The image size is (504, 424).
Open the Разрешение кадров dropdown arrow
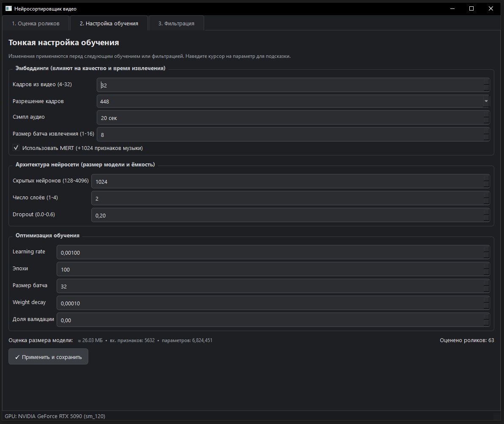(486, 101)
